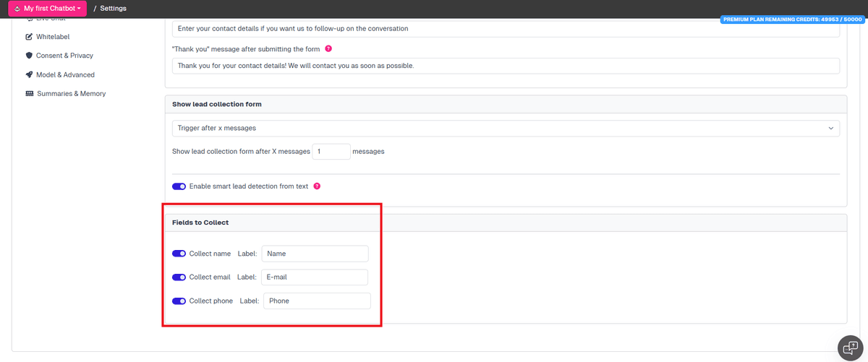Toggle the Collect name switch
The height and width of the screenshot is (362, 868).
[x=179, y=254]
